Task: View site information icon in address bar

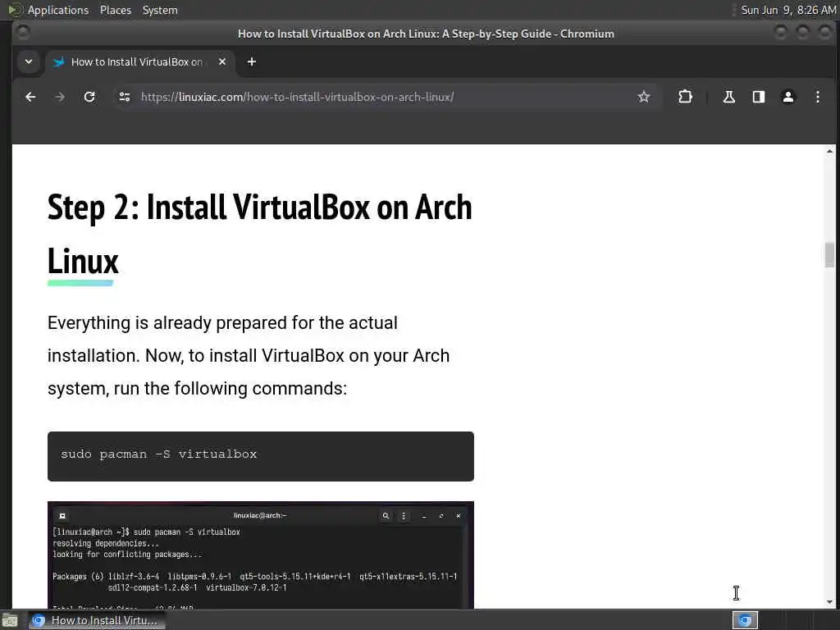Action: (x=125, y=97)
